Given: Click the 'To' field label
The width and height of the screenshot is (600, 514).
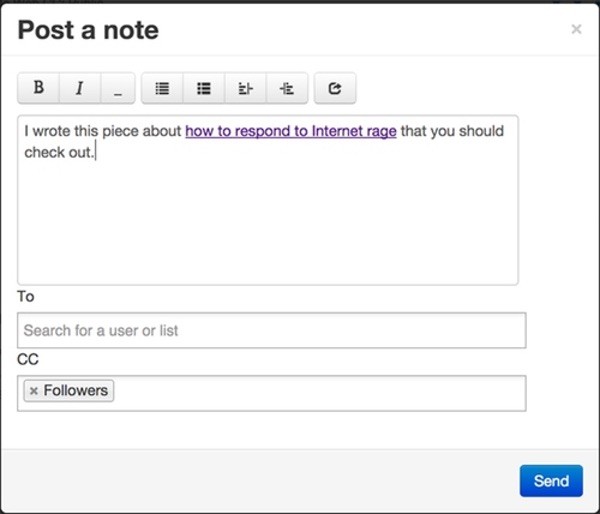Looking at the screenshot, I should (25, 297).
